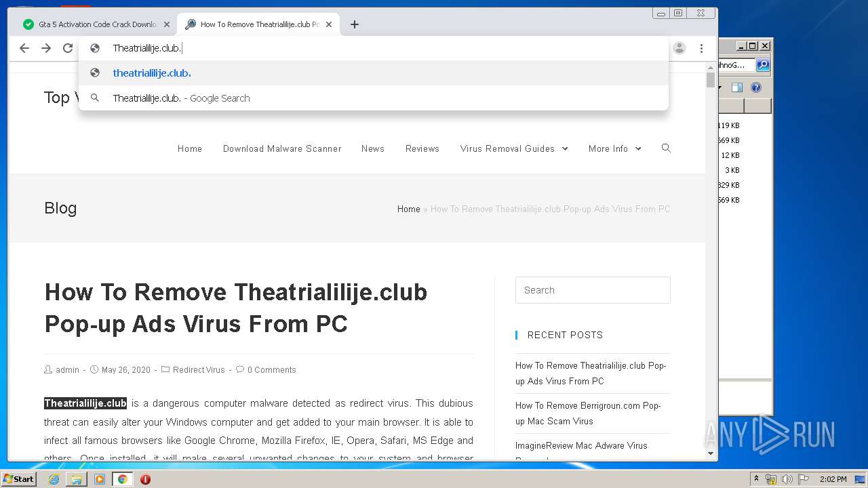Open the article title link
868x488 pixels.
click(x=236, y=308)
